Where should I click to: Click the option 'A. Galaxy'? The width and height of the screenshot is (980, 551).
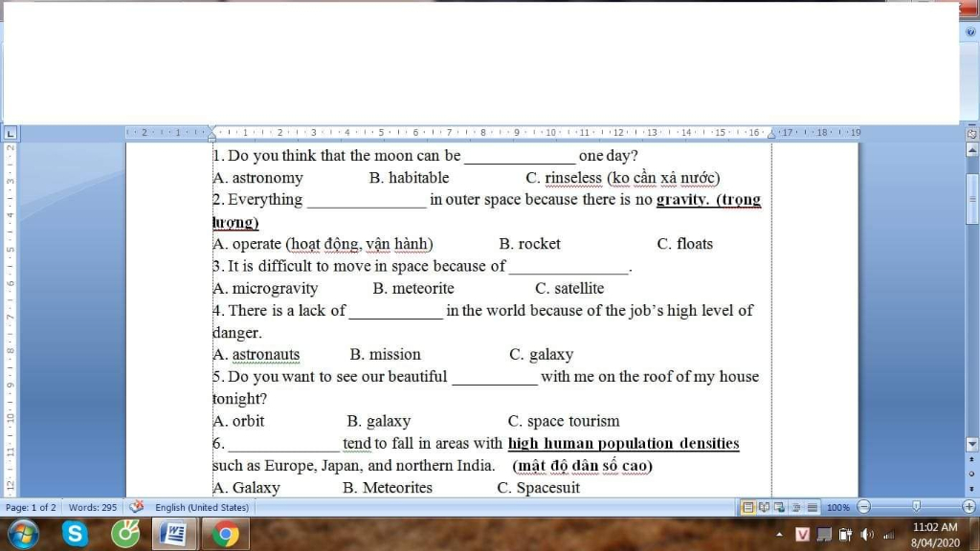pyautogui.click(x=246, y=488)
